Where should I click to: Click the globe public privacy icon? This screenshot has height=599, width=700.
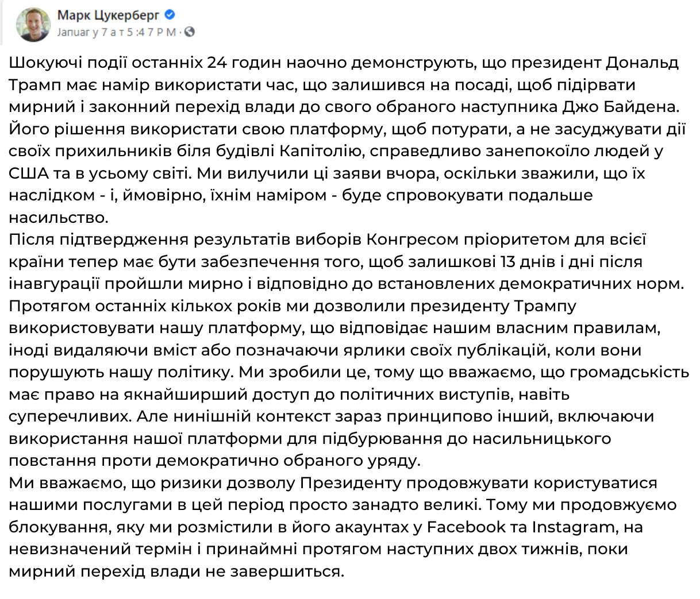pos(189,32)
